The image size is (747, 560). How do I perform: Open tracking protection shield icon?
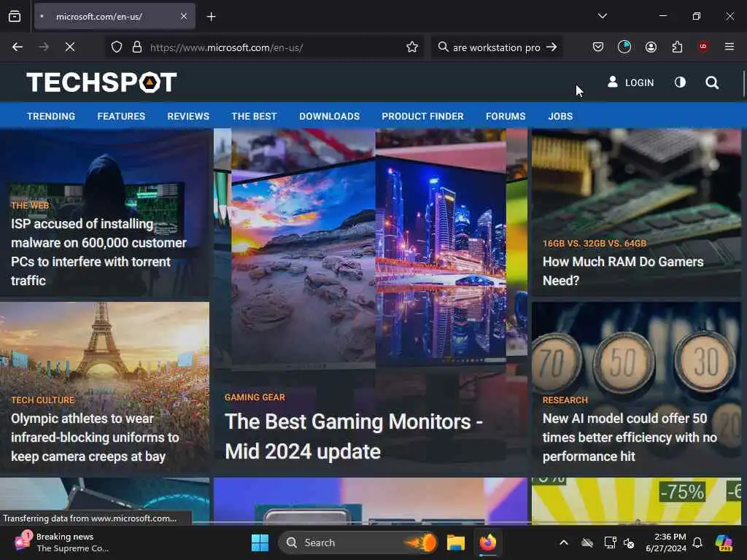[117, 47]
